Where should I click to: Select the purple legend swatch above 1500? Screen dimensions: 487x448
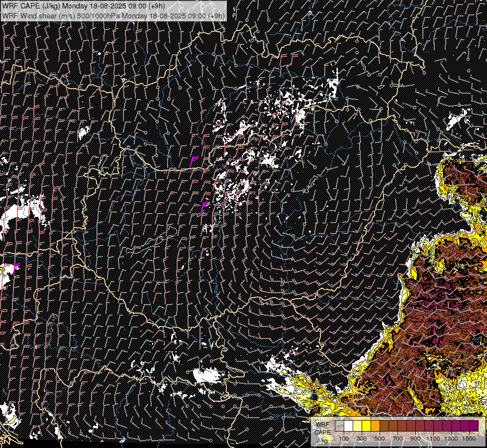click(474, 426)
